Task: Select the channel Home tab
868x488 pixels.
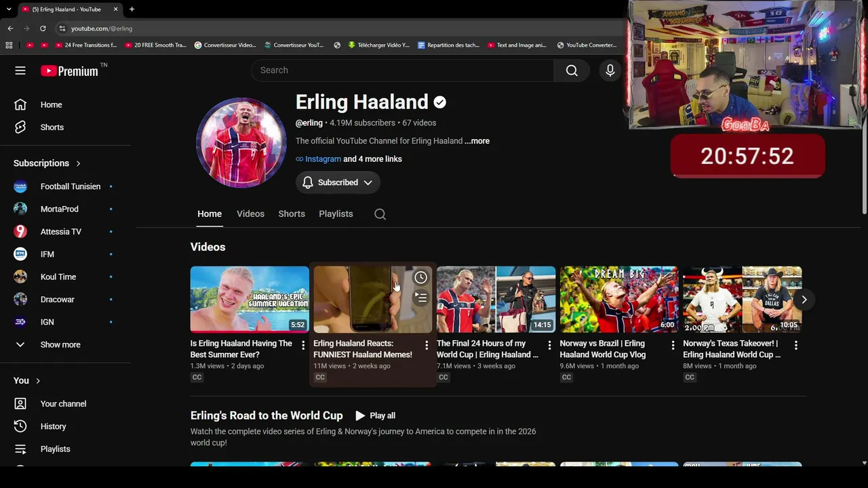Action: (x=210, y=214)
